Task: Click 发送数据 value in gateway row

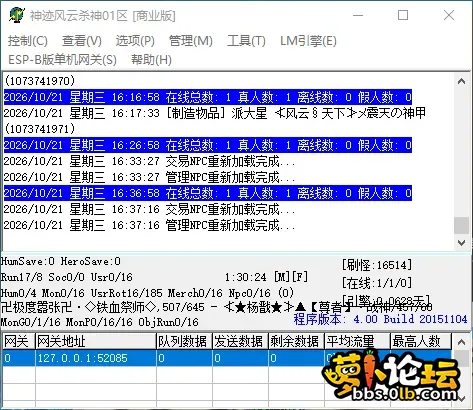Action: click(x=240, y=358)
